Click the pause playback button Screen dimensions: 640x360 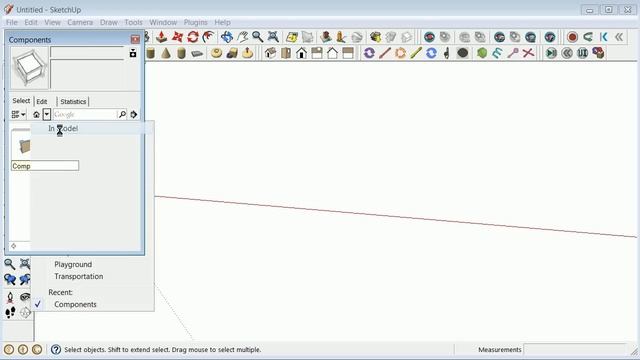[582, 53]
